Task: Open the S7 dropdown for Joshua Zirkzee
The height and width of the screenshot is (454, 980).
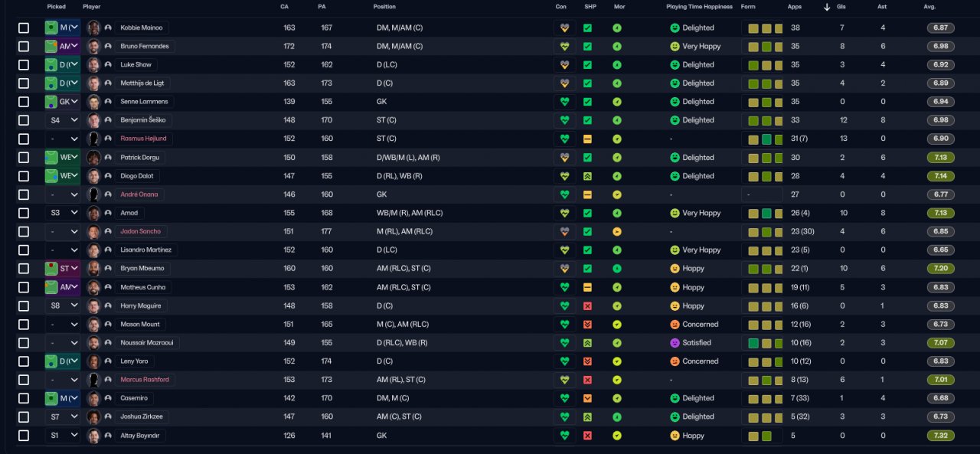Action: pos(62,416)
